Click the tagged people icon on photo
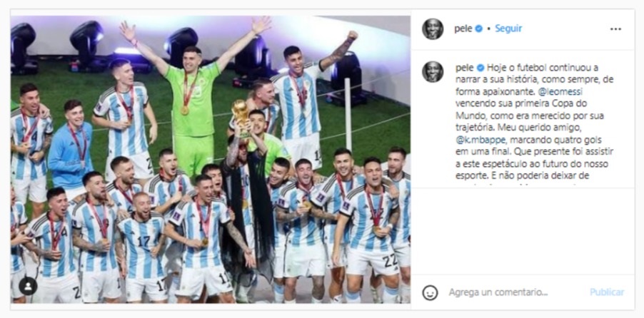The image size is (644, 318). point(28,287)
